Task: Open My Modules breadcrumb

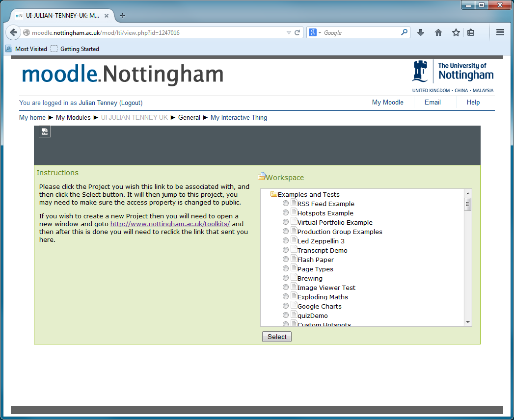Action: point(73,118)
